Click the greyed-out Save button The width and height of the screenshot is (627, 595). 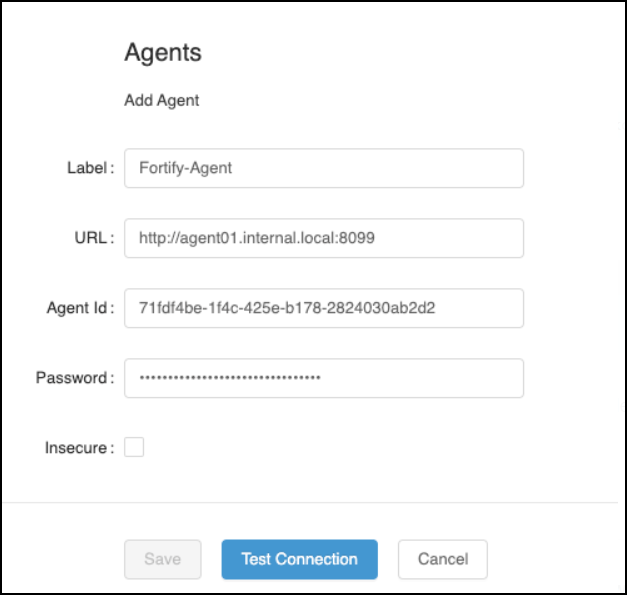click(x=162, y=559)
